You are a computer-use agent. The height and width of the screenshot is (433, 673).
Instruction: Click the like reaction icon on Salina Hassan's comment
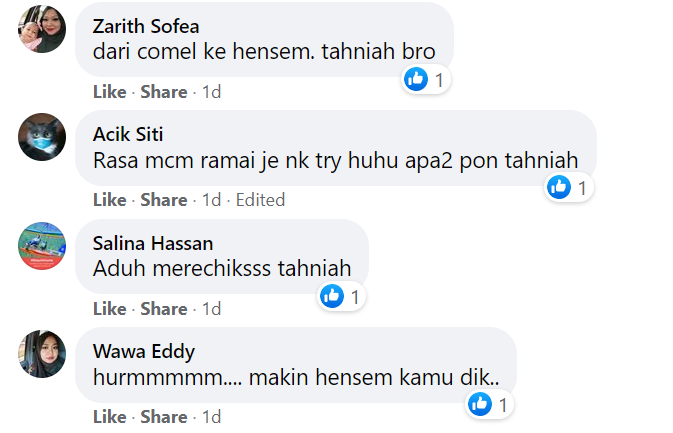point(332,296)
